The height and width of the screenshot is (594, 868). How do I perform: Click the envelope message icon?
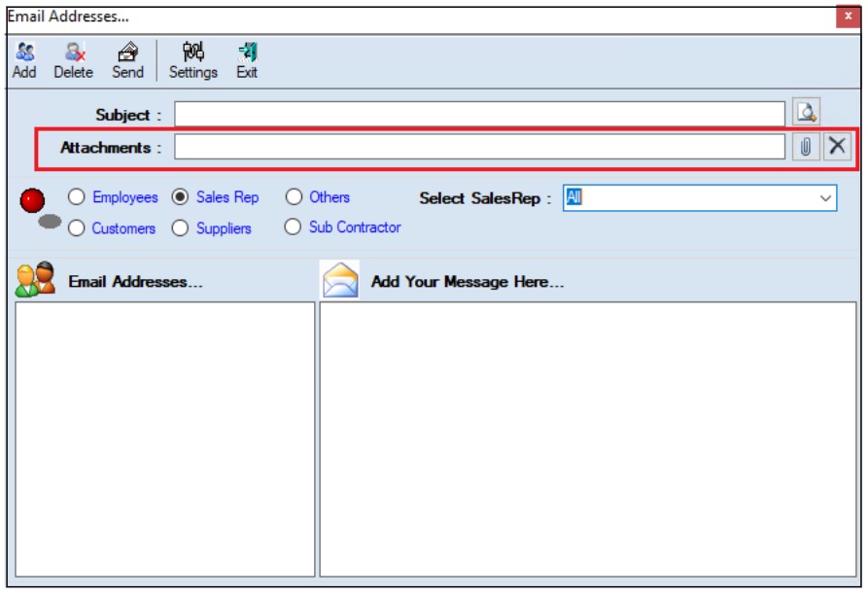point(340,281)
